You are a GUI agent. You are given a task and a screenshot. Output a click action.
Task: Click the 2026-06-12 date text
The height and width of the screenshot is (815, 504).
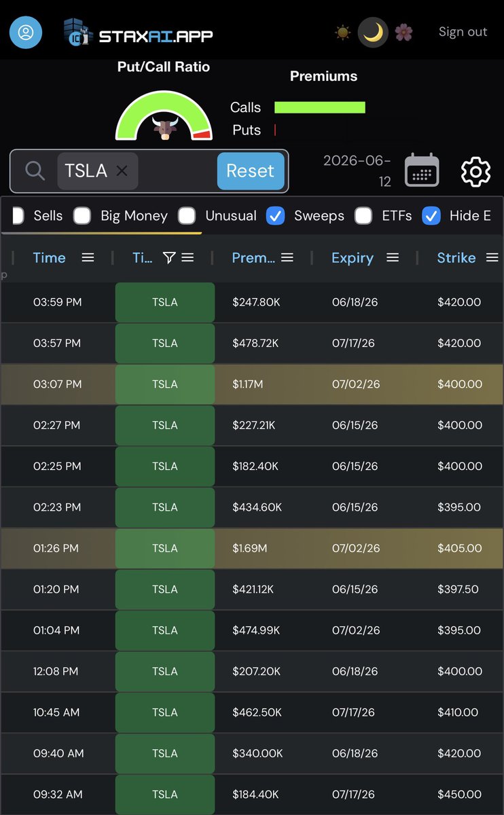click(357, 170)
